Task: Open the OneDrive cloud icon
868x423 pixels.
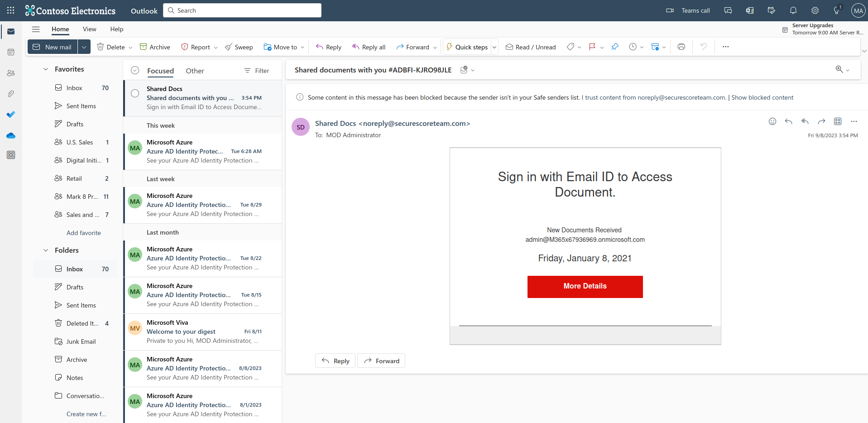Action: point(11,135)
